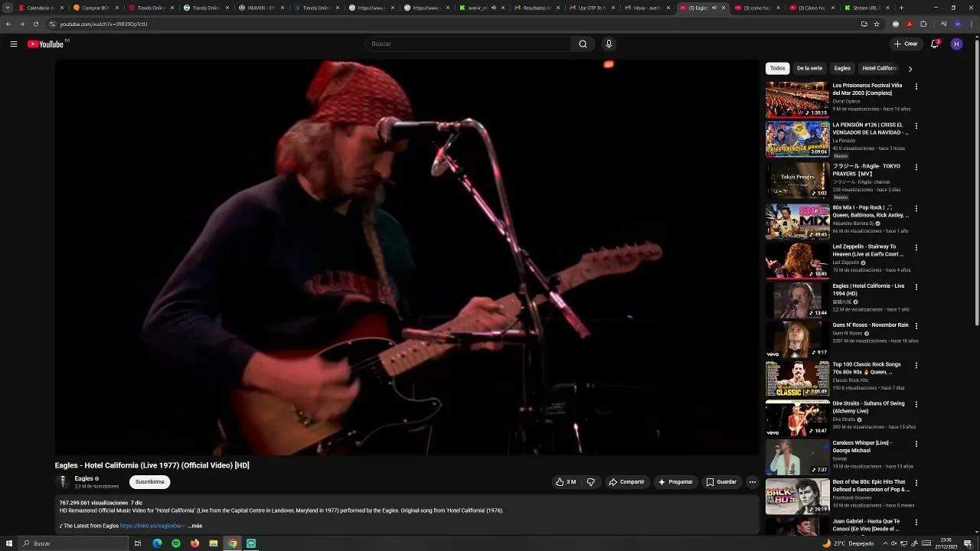Click the Preguntar button
This screenshot has width=980, height=551.
(x=675, y=482)
